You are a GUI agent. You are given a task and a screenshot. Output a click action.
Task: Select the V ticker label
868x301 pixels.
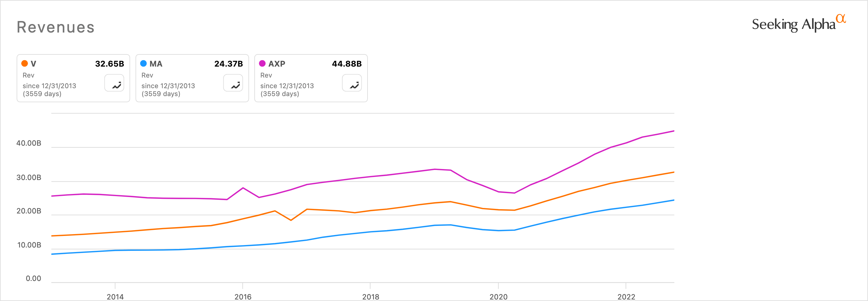[33, 64]
